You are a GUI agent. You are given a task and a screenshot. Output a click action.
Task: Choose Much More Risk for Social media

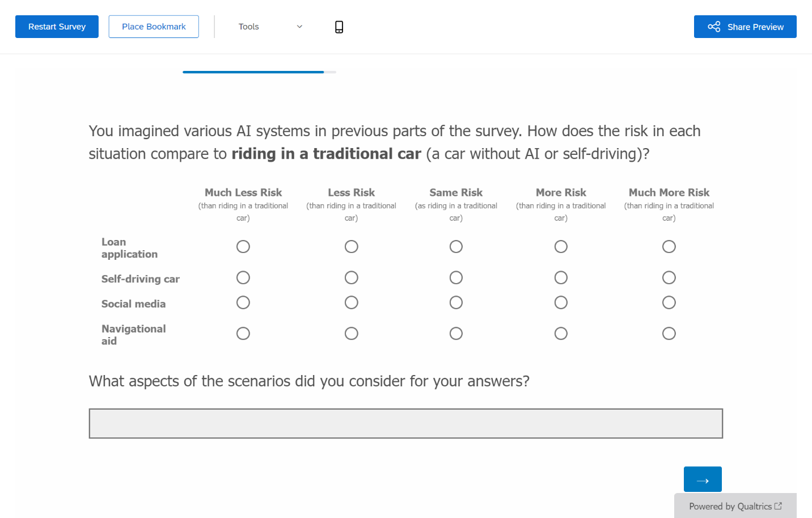[x=669, y=302]
